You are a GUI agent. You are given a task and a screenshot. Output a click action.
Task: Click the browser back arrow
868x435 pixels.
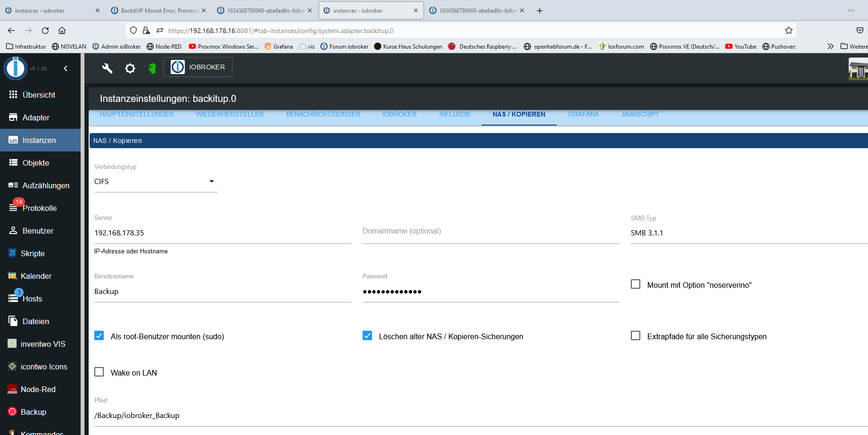(x=11, y=31)
